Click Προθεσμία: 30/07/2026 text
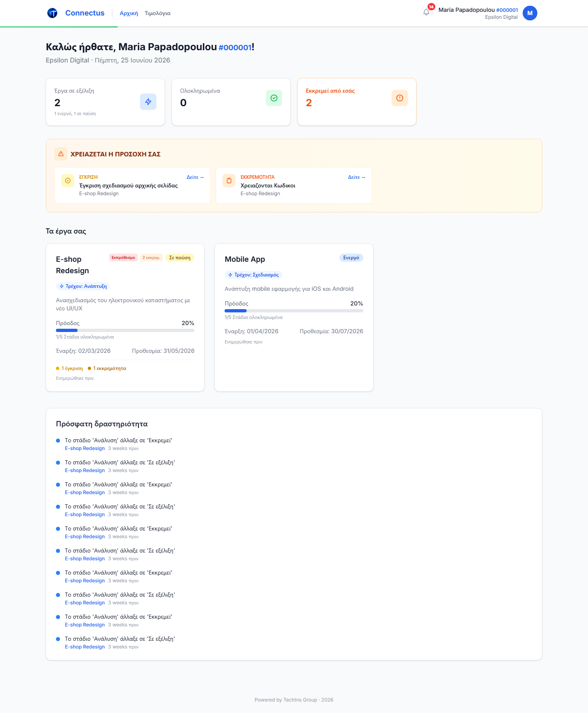The width and height of the screenshot is (588, 713). (332, 331)
